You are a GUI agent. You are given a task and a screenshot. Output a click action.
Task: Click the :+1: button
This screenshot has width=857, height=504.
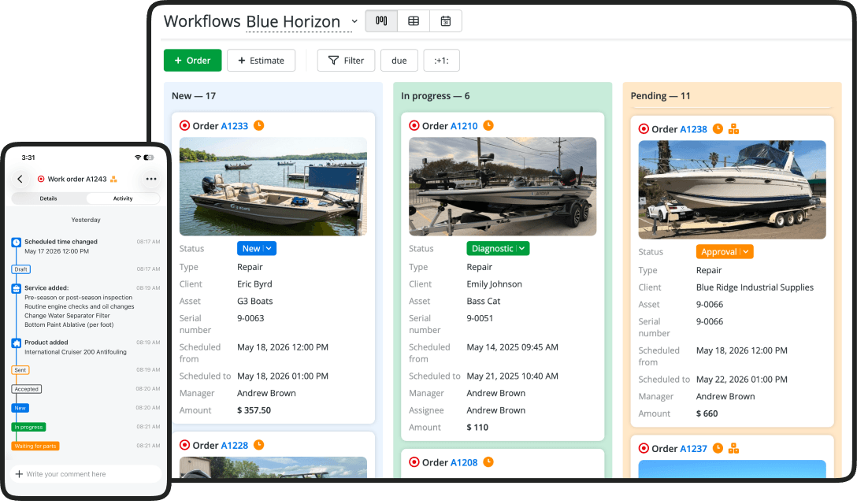click(x=442, y=61)
